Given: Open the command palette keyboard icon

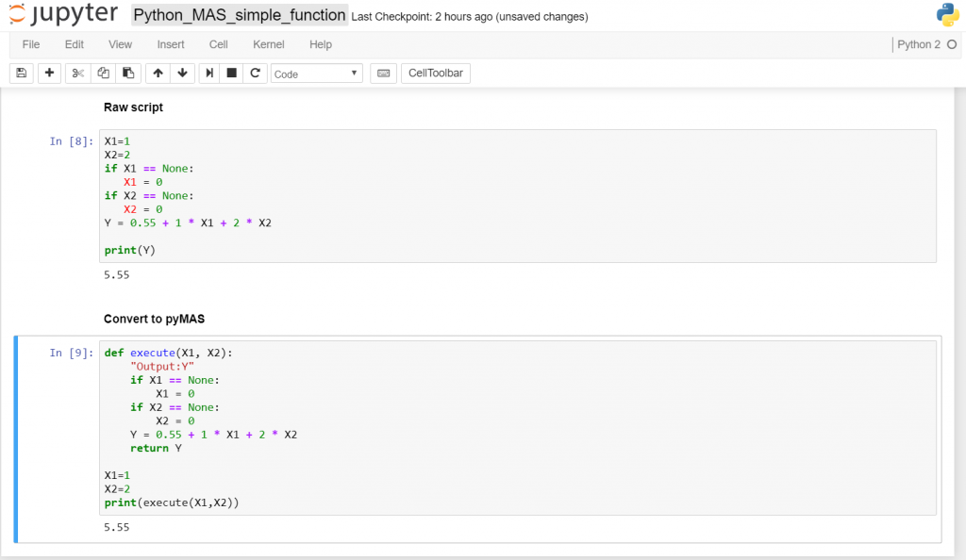Looking at the screenshot, I should 383,73.
